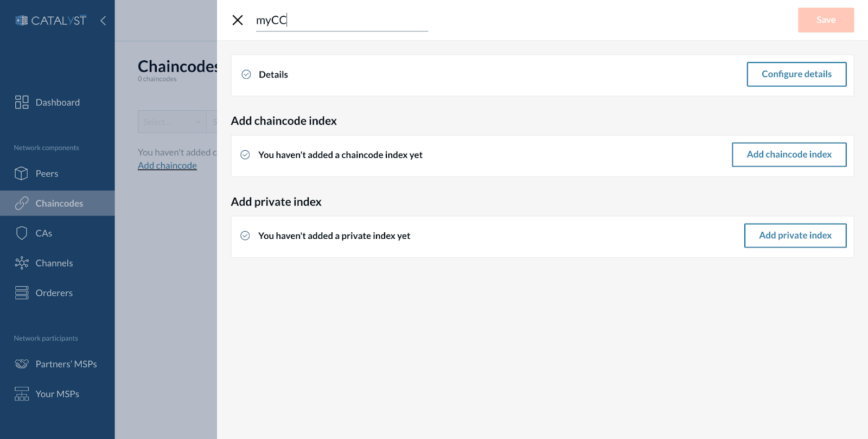This screenshot has width=868, height=439.
Task: Select the CAs shield icon
Action: 22,233
